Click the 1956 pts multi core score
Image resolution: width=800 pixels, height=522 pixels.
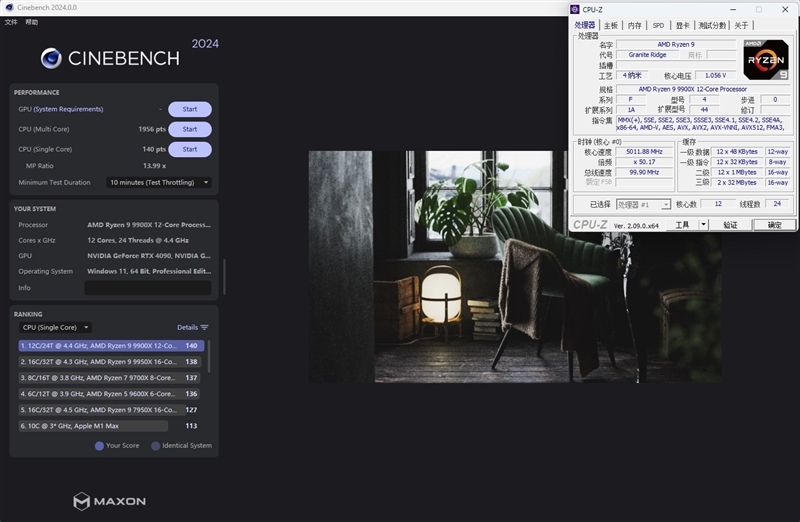(152, 129)
